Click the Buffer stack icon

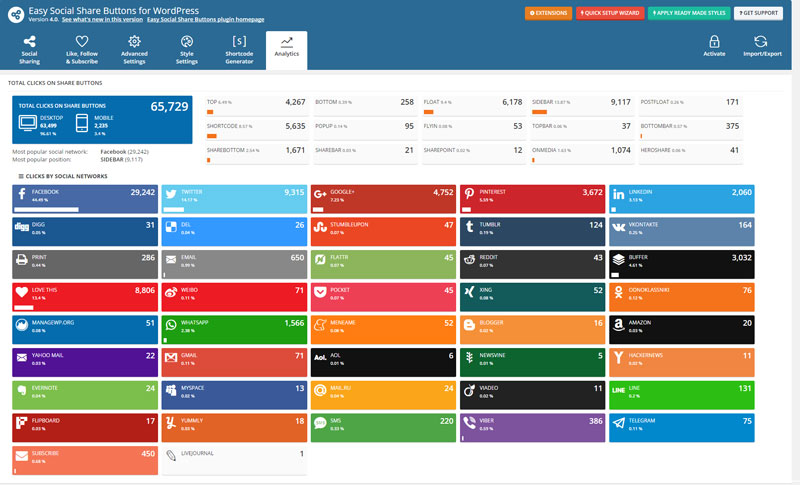pyautogui.click(x=618, y=259)
